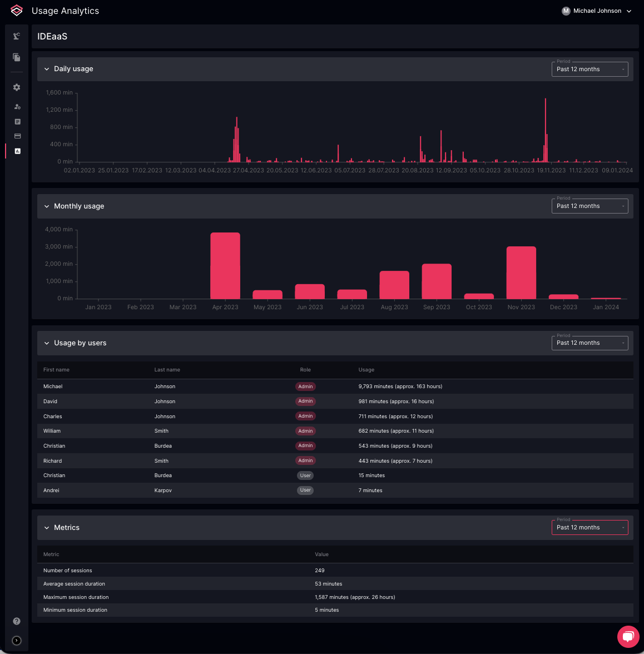
Task: Open the copy documents icon in sidebar
Action: tap(17, 57)
